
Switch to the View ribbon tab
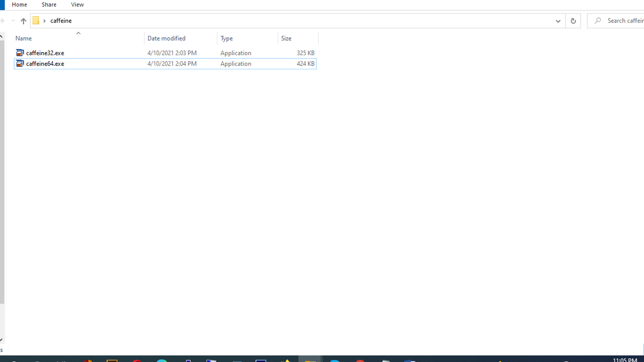point(77,5)
